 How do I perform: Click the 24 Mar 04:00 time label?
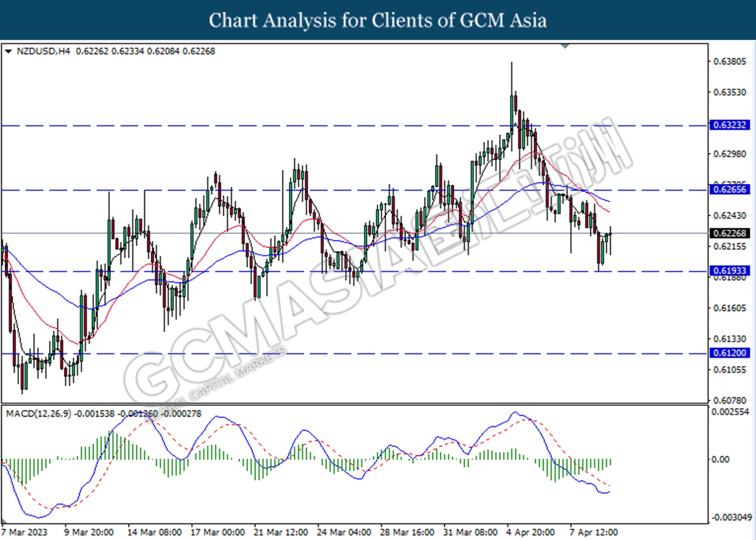point(344,532)
